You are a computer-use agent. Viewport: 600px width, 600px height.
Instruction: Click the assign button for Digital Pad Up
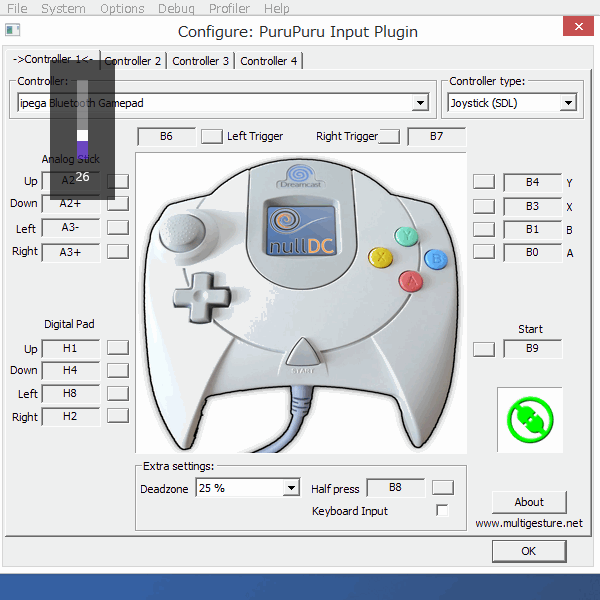click(x=118, y=348)
